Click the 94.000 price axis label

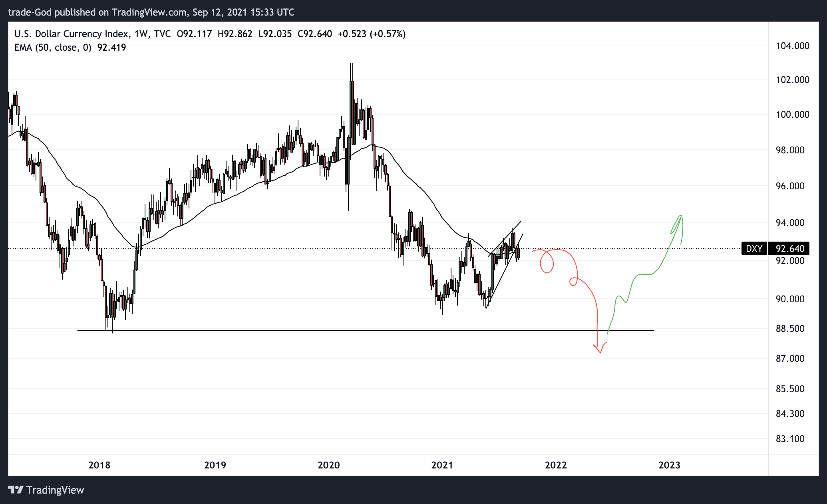click(x=790, y=223)
